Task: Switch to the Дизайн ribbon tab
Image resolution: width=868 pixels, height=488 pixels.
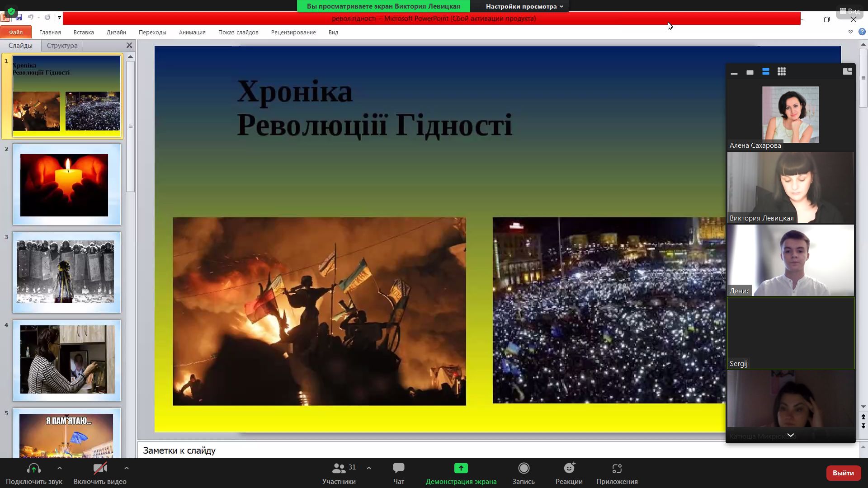Action: pos(116,32)
